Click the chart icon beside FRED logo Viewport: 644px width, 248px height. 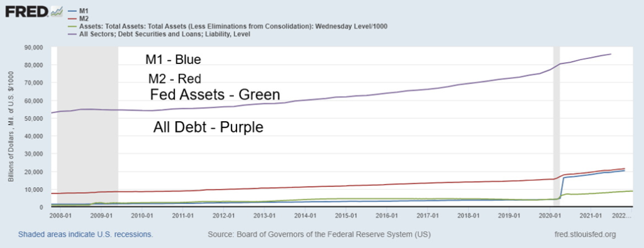pyautogui.click(x=56, y=12)
